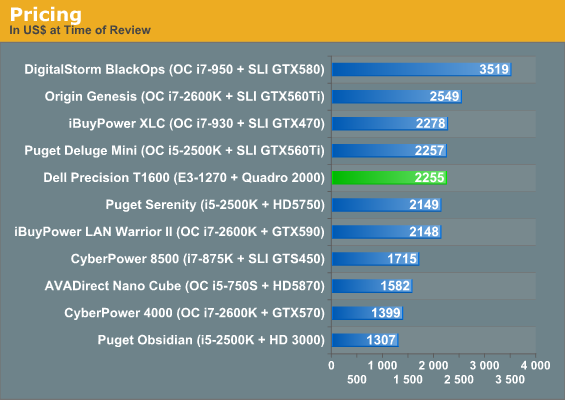Click the green bar value 2255
565x400 pixels.
pyautogui.click(x=429, y=178)
